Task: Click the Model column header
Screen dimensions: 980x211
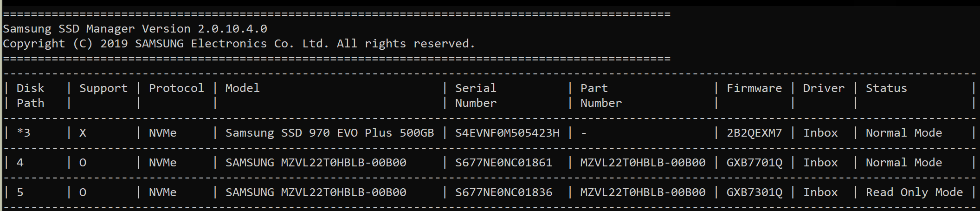Action: (x=242, y=88)
